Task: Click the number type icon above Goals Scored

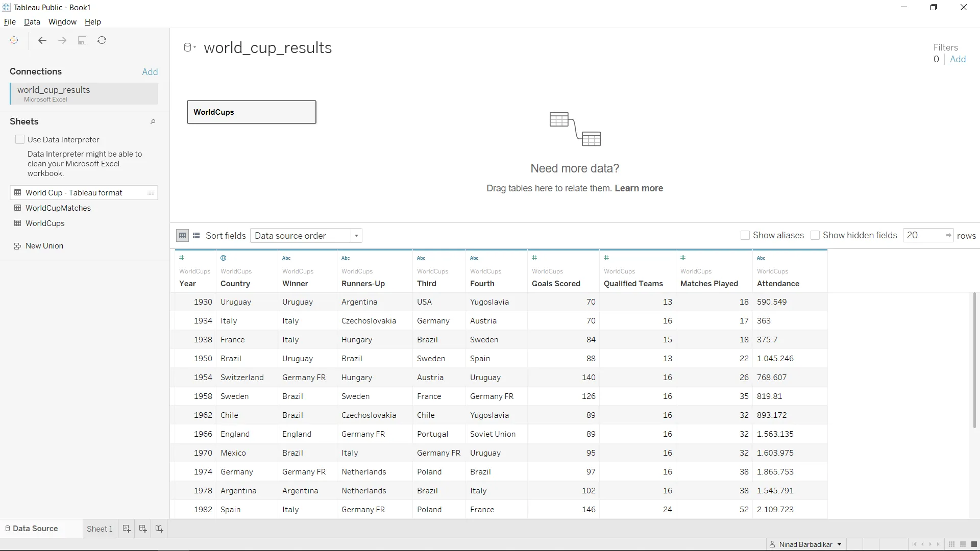Action: point(534,258)
